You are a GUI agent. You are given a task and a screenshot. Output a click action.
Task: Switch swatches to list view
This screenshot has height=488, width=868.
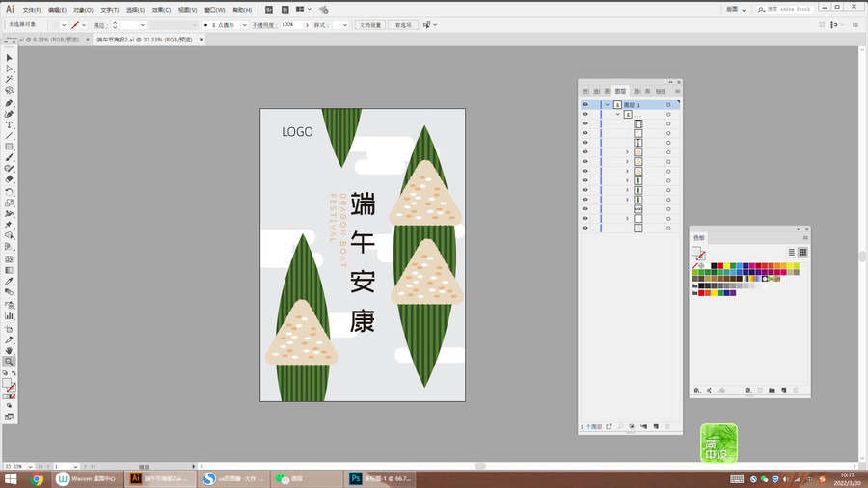coord(792,253)
